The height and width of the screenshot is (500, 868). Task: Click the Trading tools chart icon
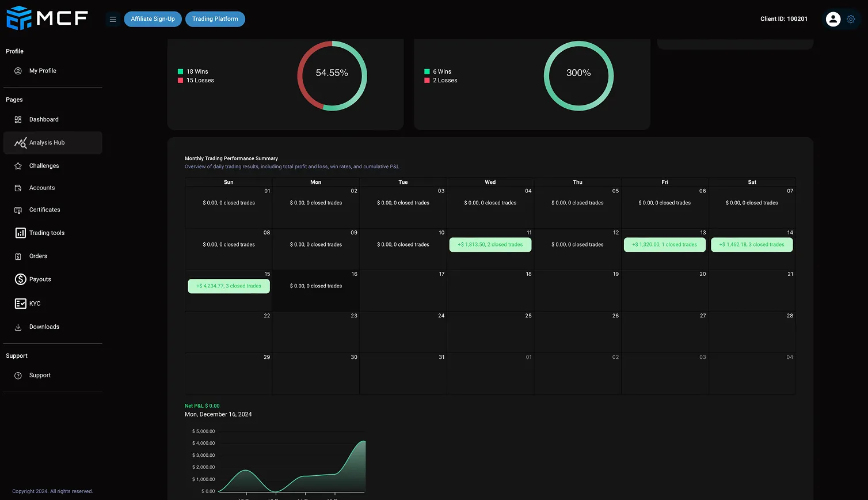(x=20, y=233)
